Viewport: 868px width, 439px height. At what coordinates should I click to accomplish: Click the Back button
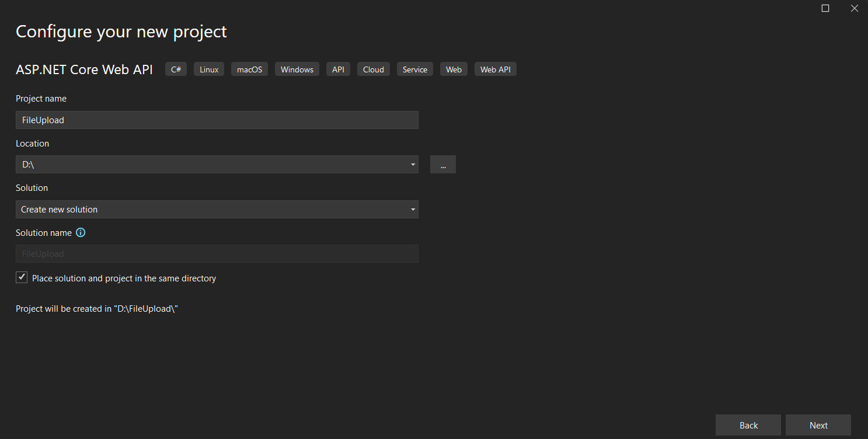748,425
